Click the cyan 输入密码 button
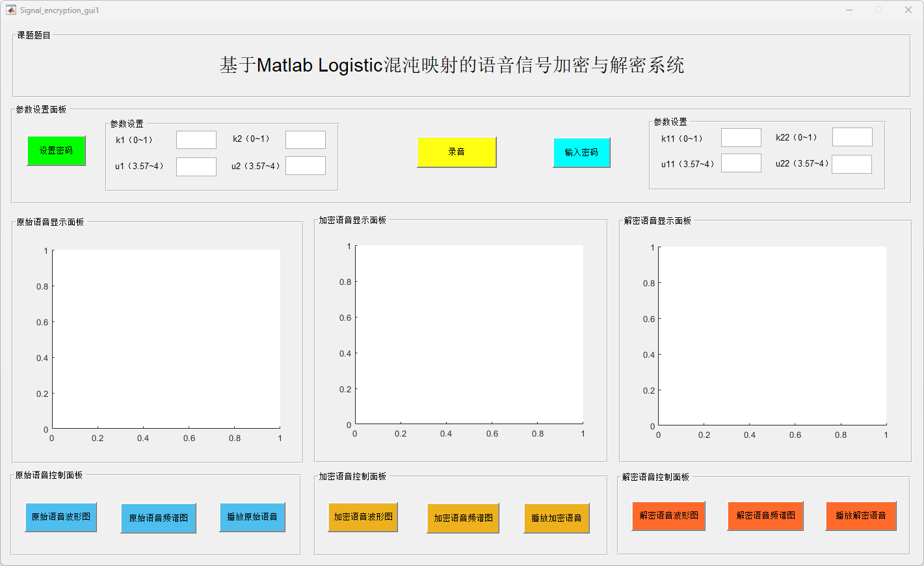Viewport: 924px width, 566px height. pos(581,153)
